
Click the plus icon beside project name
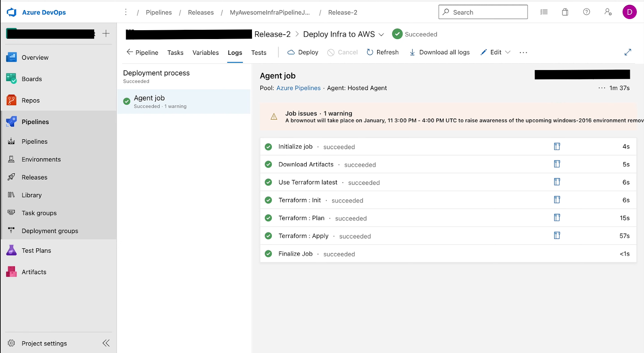106,33
